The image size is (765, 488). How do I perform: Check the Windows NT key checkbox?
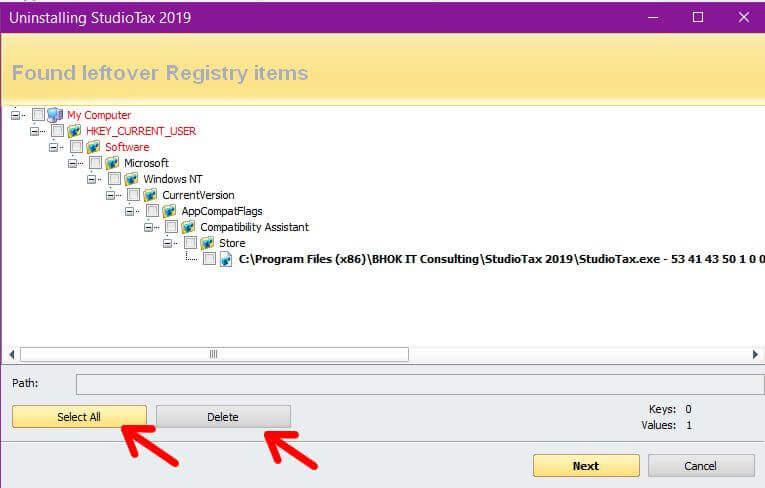(x=115, y=179)
